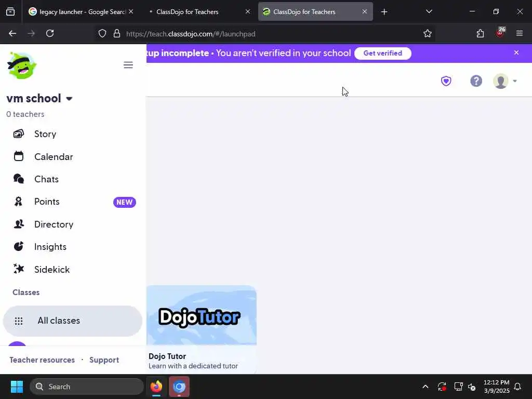Click the Points ribbon icon
The width and height of the screenshot is (532, 399).
[18, 202]
